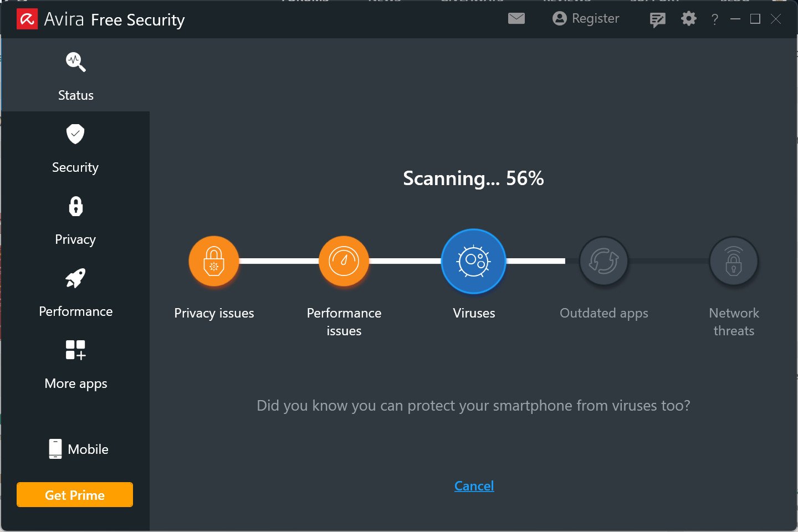Click the Viruses scan step icon
798x532 pixels.
(474, 261)
